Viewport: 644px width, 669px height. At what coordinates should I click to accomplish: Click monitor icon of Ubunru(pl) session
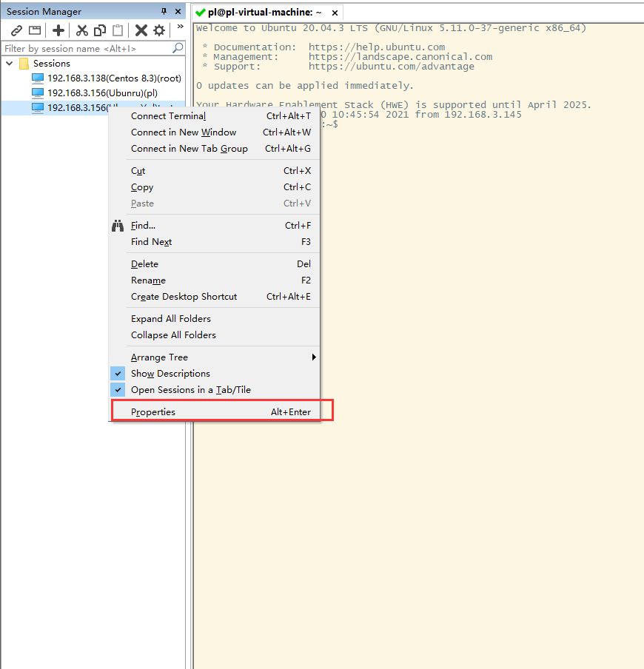(x=38, y=93)
